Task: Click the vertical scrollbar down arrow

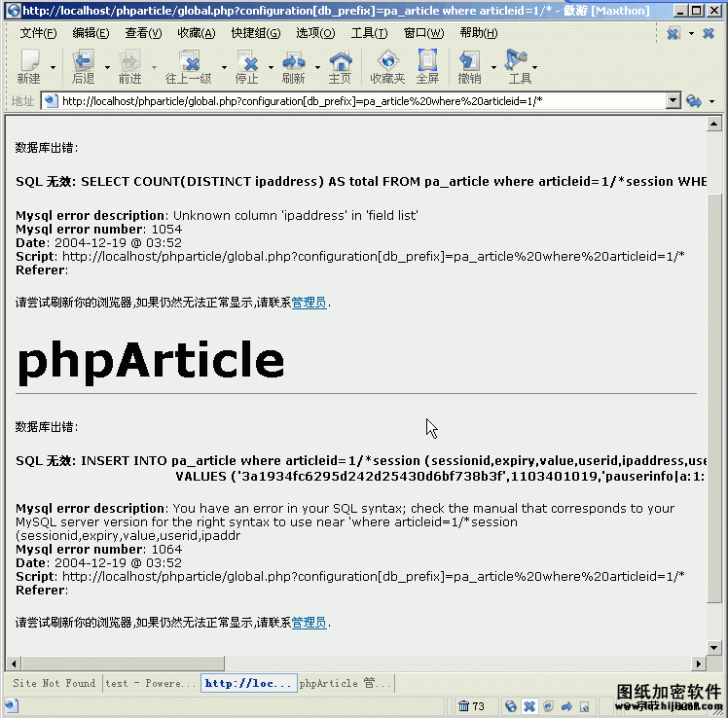Action: click(713, 647)
